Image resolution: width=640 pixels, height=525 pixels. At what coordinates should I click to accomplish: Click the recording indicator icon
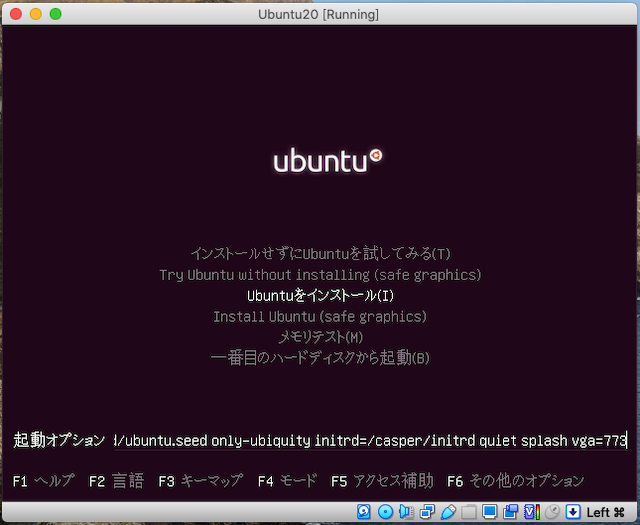511,512
